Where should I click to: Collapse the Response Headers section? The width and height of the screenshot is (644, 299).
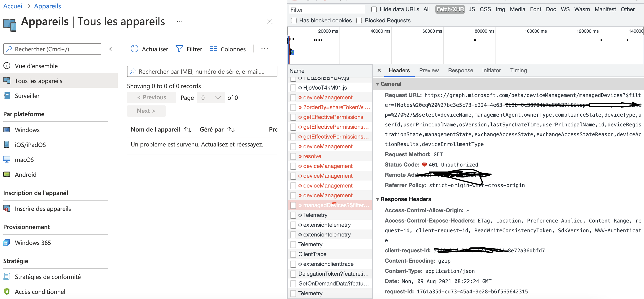coord(378,199)
